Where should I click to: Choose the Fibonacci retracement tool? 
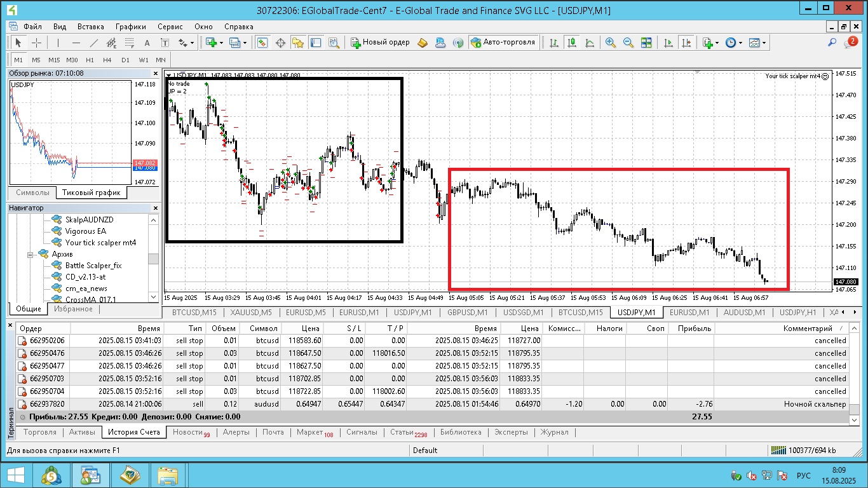tap(130, 43)
